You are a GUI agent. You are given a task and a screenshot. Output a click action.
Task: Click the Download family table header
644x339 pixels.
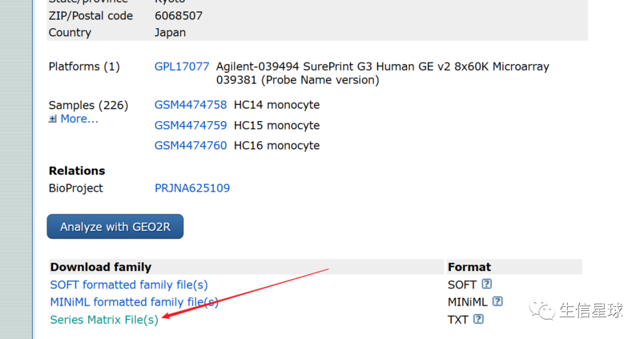[101, 267]
